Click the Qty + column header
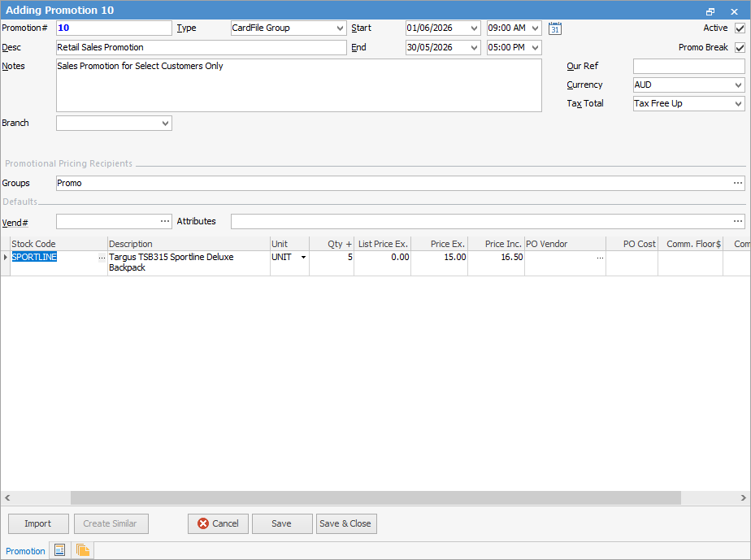This screenshot has width=751, height=560. tap(332, 244)
